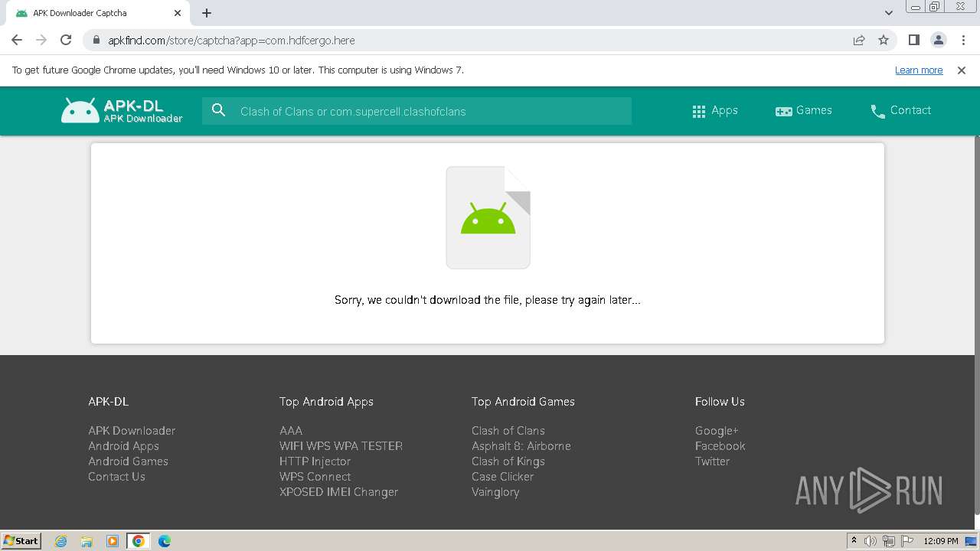Open the volume speaker tray icon
Screen dimensions: 980x551
pyautogui.click(x=871, y=541)
